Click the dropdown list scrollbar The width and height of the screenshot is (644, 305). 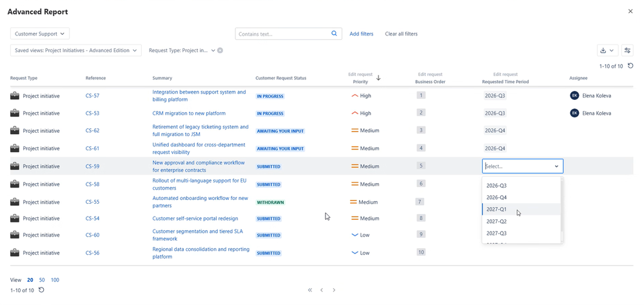coord(561,204)
